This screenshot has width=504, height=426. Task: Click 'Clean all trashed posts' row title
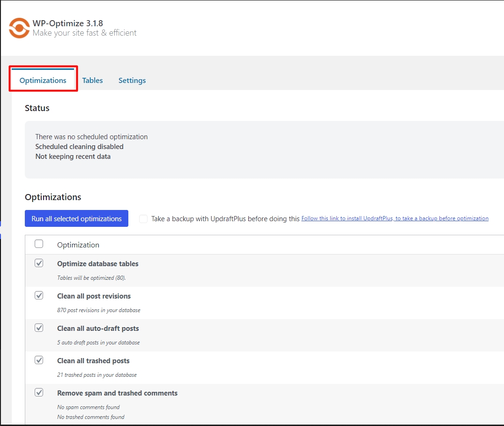tap(93, 361)
